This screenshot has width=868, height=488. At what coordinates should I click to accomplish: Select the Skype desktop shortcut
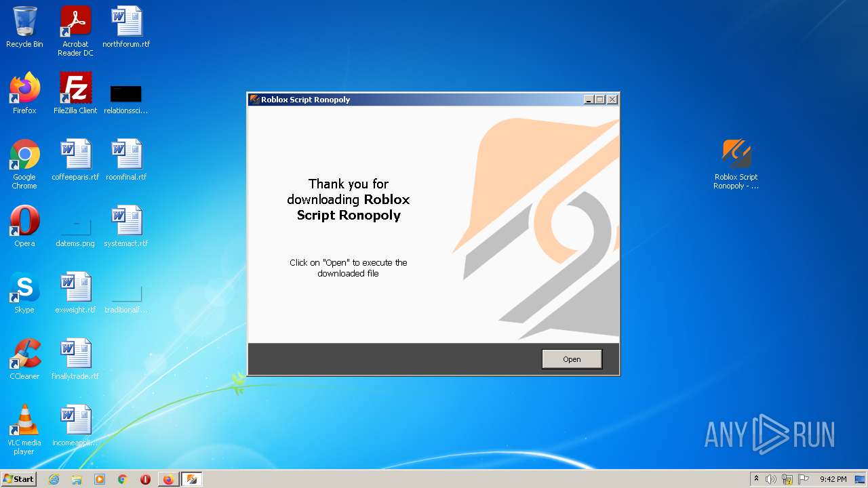[x=24, y=293]
